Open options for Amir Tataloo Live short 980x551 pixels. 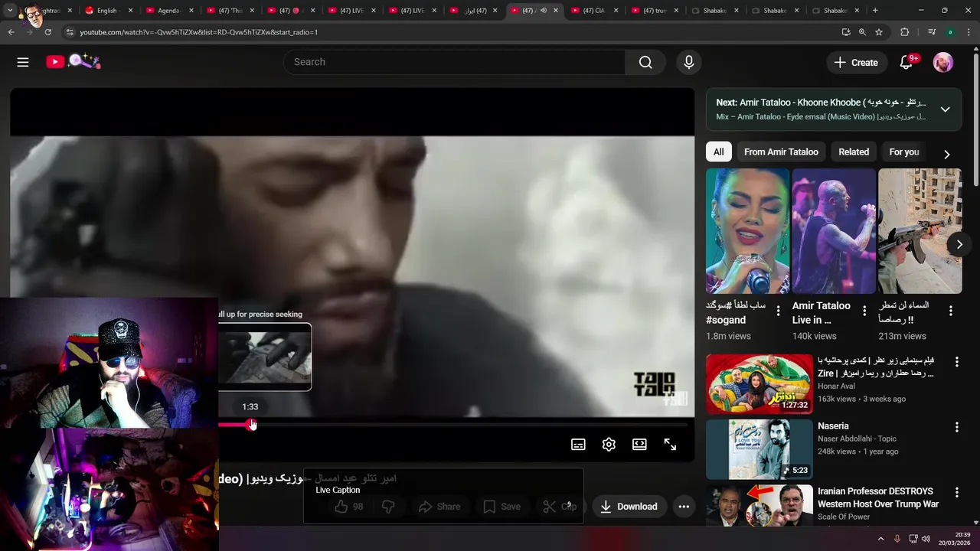click(x=864, y=311)
